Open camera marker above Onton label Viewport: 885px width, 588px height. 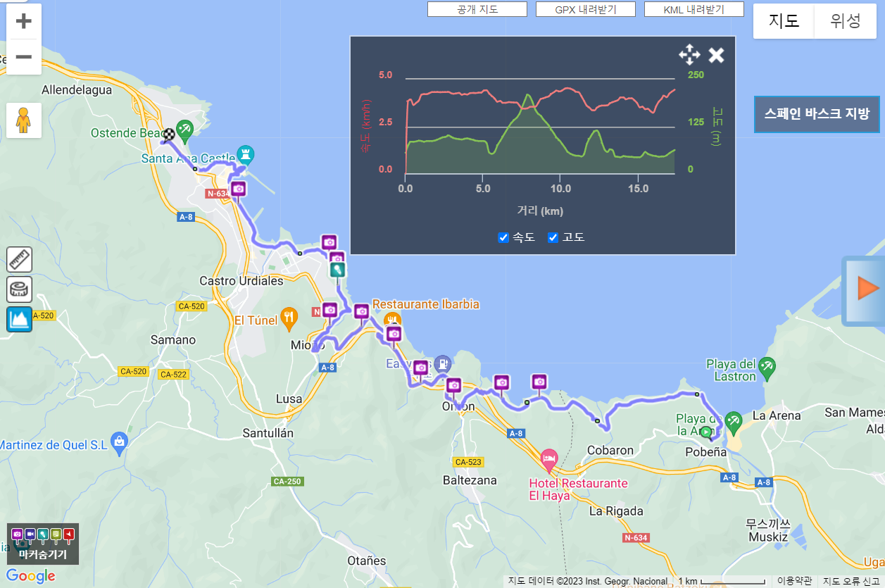[453, 385]
